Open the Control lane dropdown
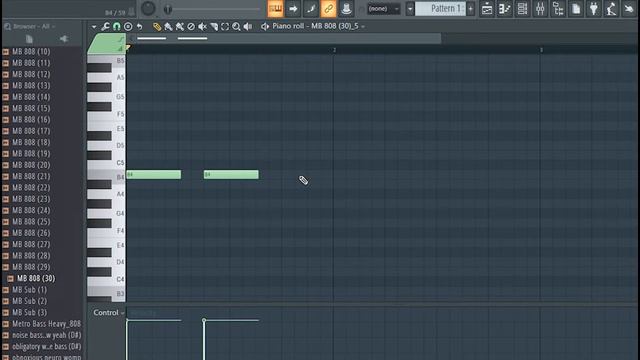Screen dimensions: 640x360 coord(109,313)
